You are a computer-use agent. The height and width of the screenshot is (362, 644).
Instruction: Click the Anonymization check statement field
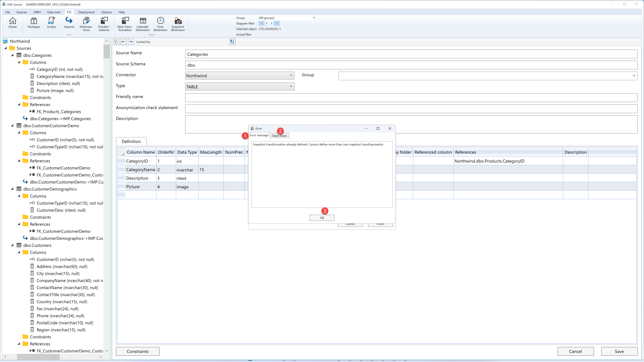coord(411,109)
